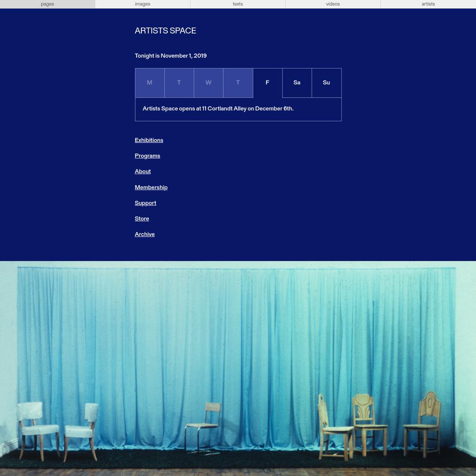
Task: Click the ARTISTS SPACE site title
Action: [x=166, y=30]
